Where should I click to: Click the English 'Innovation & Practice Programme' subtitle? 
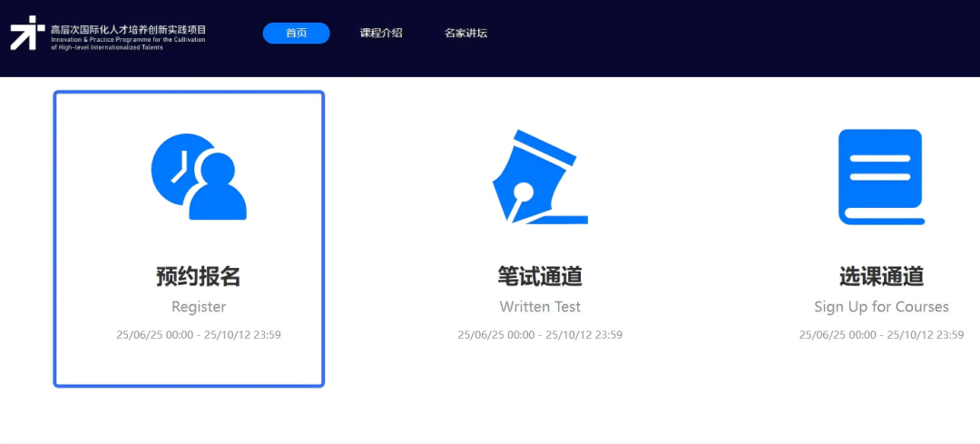128,40
